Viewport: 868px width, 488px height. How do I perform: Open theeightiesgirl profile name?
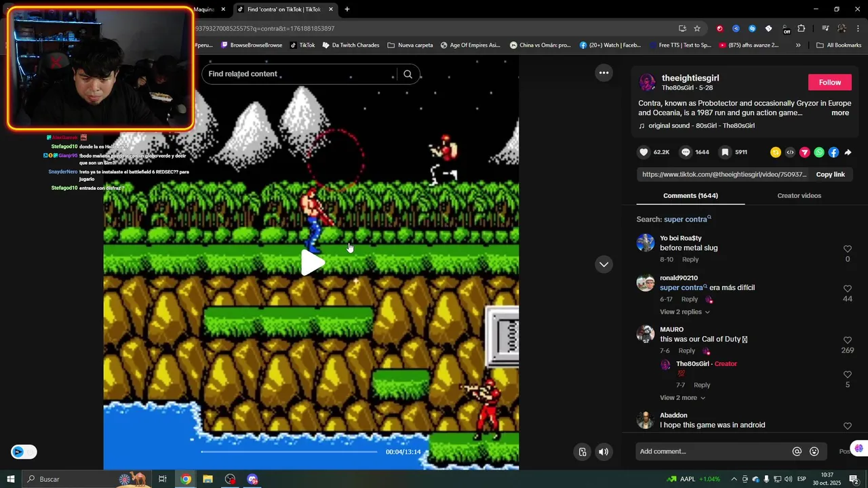click(x=690, y=79)
